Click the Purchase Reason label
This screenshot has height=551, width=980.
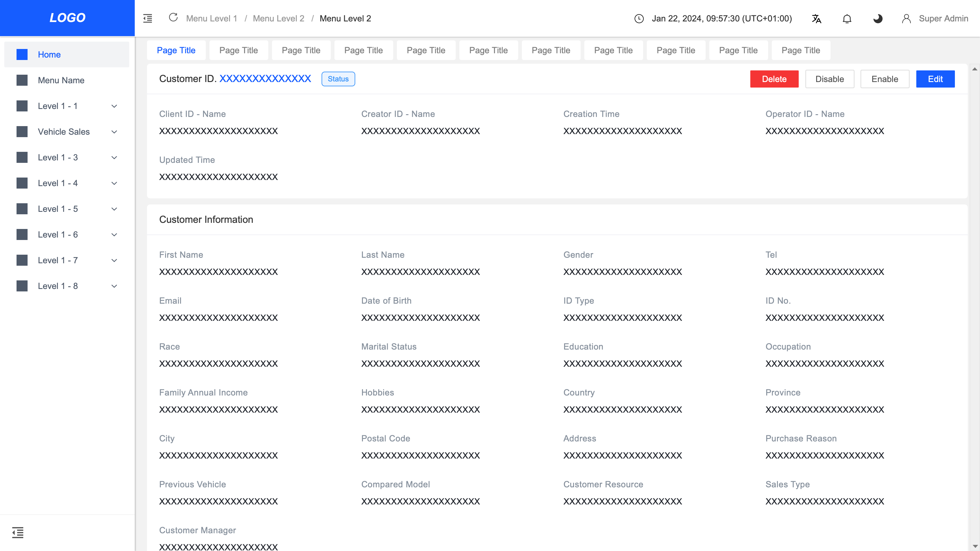tap(801, 438)
